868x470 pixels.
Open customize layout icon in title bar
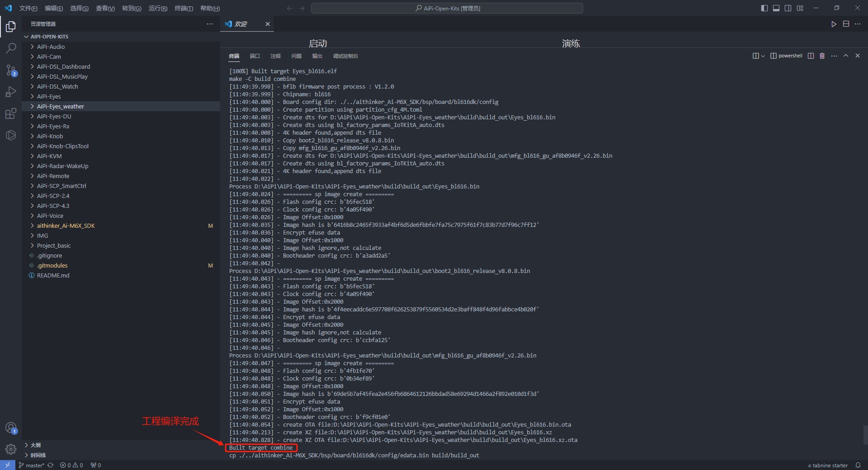pos(800,8)
